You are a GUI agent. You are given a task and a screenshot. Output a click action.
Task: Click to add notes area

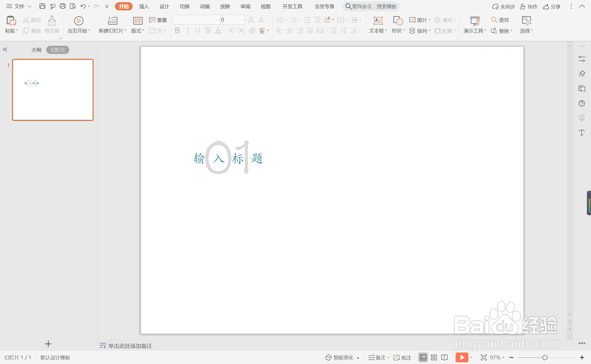point(130,346)
